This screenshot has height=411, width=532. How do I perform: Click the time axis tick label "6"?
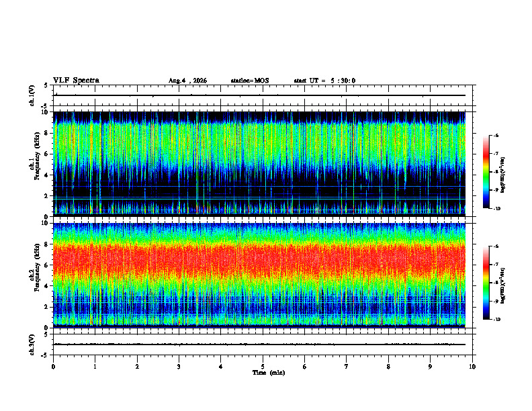pos(305,367)
